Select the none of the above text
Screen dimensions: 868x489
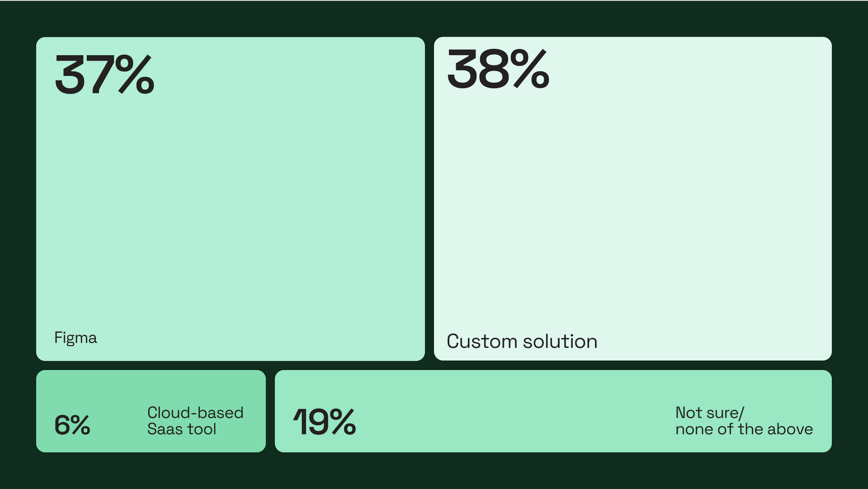click(x=744, y=429)
